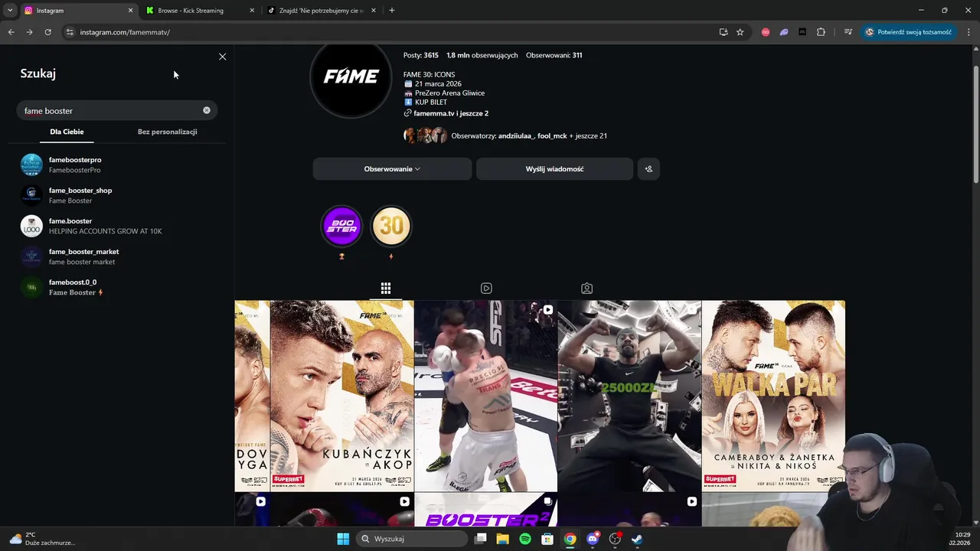Open Task View on taskbar
980x551 pixels.
click(x=481, y=539)
